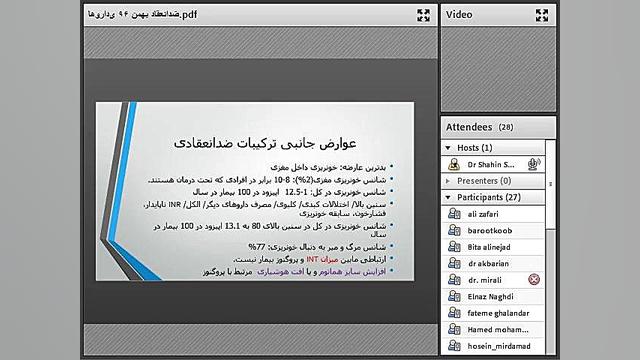640x360 pixels.
Task: Click the participant icon beside barootkoob
Action: 454,230
